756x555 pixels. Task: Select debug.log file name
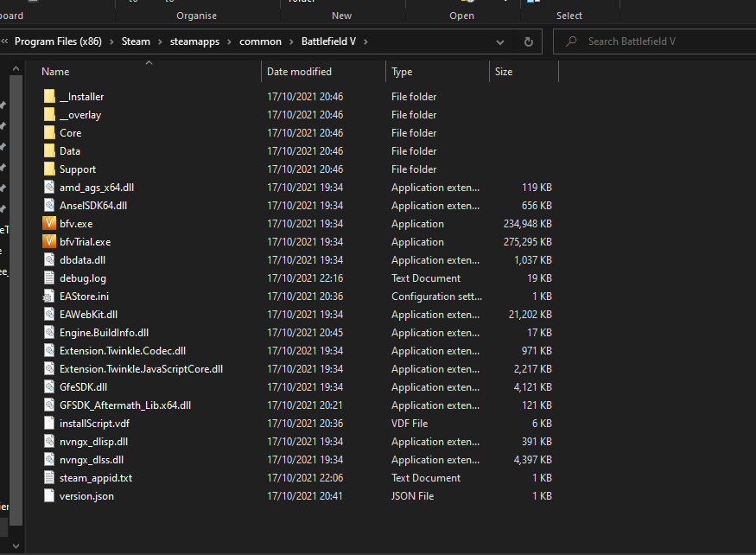[83, 278]
